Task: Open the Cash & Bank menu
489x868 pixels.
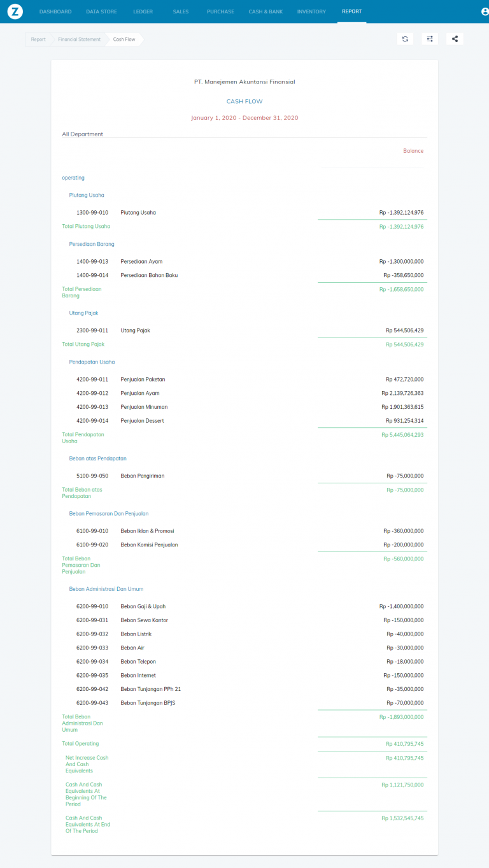Action: tap(266, 11)
